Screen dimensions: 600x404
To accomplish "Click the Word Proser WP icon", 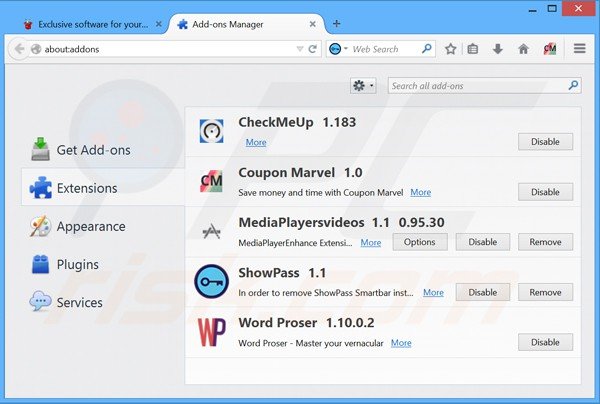I will [x=211, y=332].
